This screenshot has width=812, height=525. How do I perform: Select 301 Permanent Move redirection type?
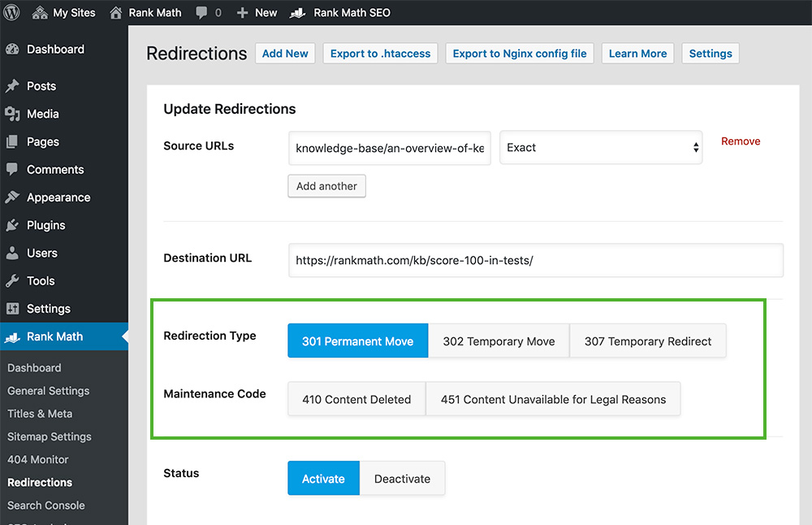click(x=358, y=341)
